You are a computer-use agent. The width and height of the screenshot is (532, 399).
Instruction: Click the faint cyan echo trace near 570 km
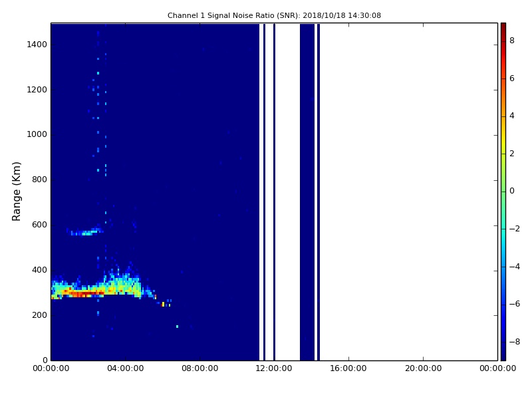click(85, 232)
